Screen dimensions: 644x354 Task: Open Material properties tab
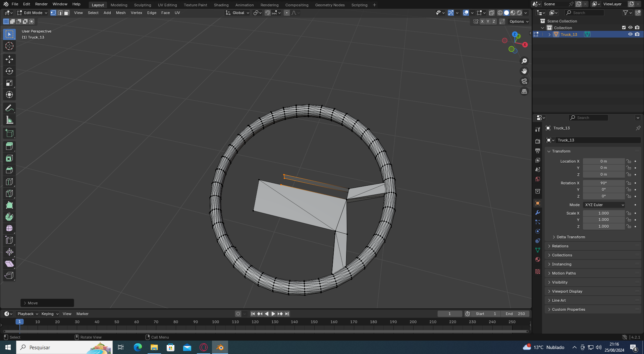[538, 259]
